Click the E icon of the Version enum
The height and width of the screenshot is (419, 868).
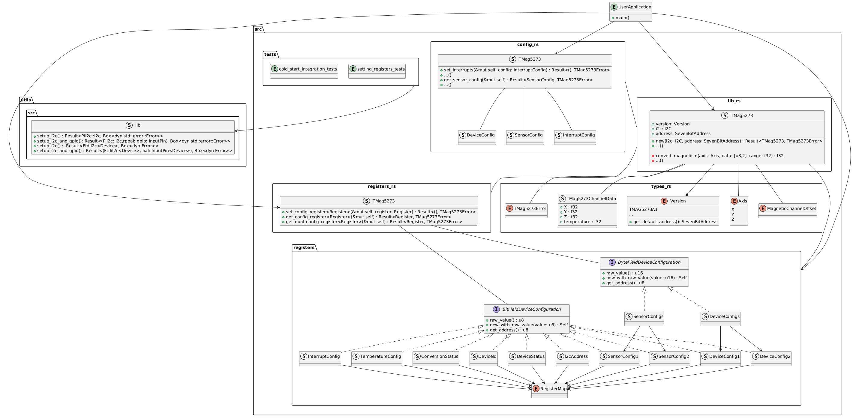[x=664, y=201]
